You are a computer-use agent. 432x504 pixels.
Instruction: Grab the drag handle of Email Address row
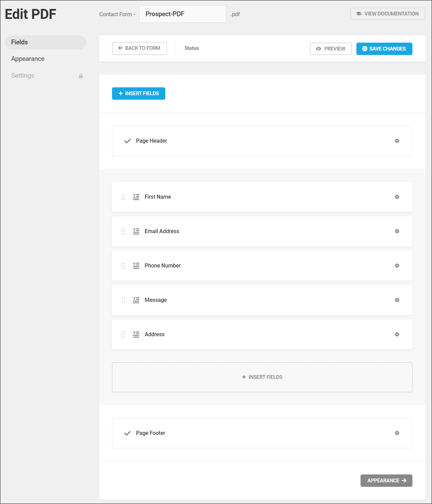pos(123,231)
